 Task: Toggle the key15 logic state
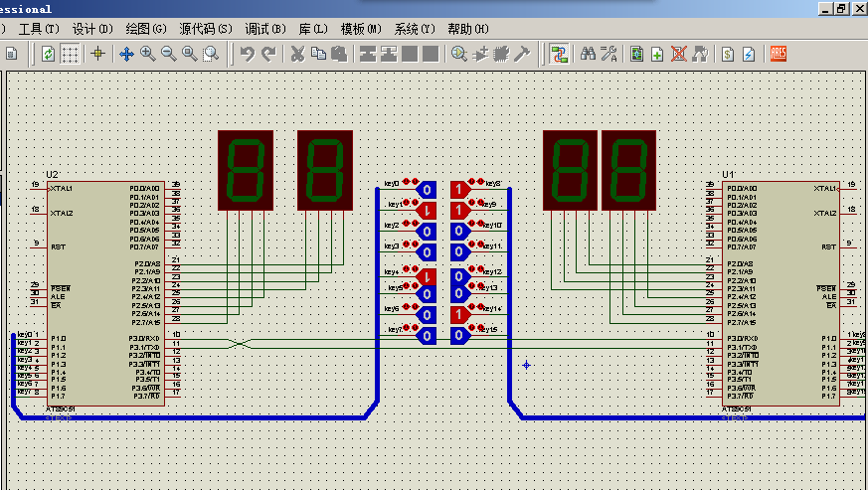[459, 336]
